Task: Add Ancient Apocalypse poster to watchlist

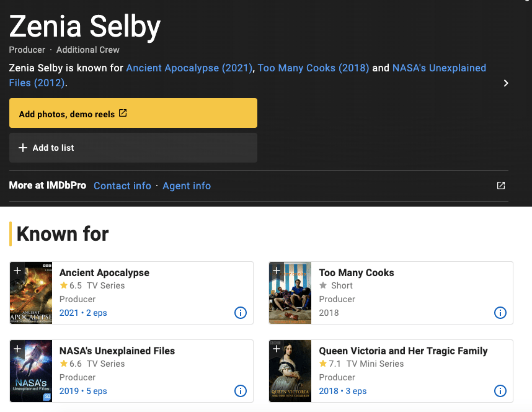Action: (x=17, y=271)
